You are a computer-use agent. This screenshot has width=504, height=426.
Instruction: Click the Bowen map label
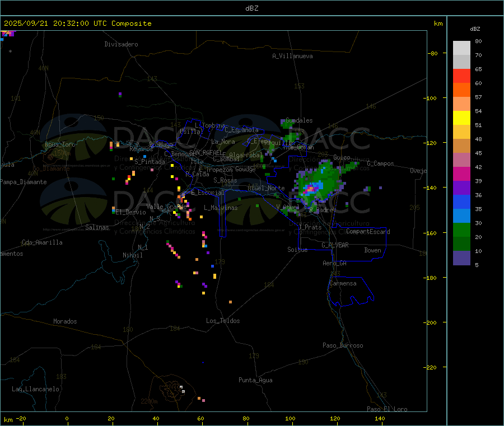coord(372,250)
